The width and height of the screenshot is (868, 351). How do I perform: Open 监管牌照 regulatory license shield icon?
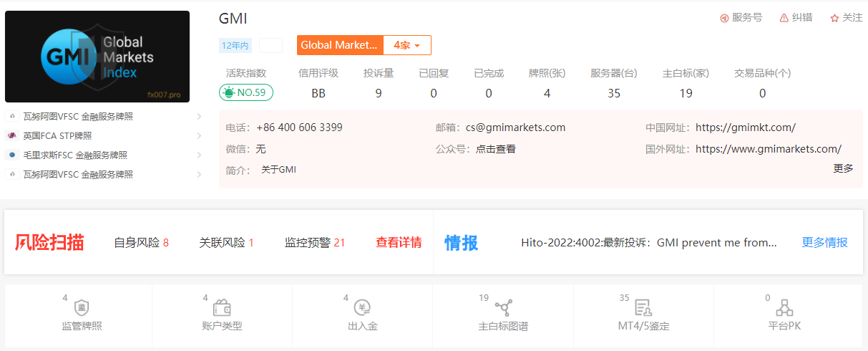(82, 308)
